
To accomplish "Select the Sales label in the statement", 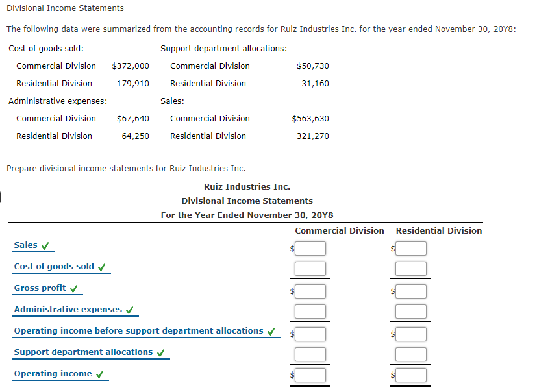I will click(25, 245).
